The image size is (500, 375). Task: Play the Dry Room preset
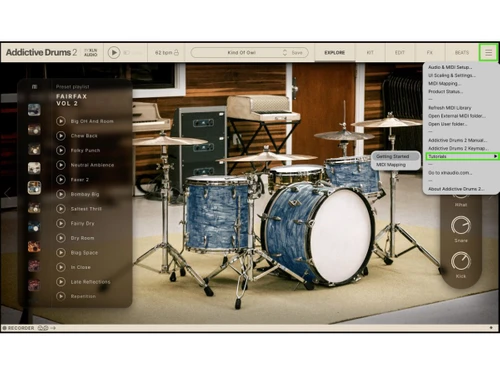(x=61, y=238)
